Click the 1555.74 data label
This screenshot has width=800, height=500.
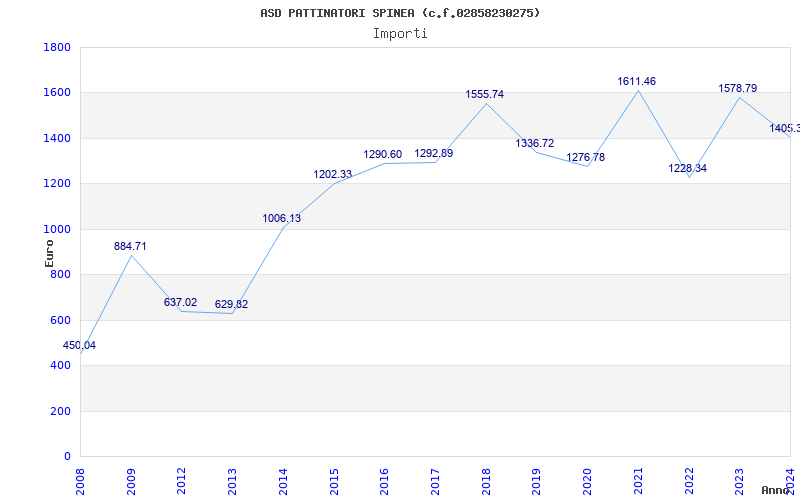[x=485, y=94]
